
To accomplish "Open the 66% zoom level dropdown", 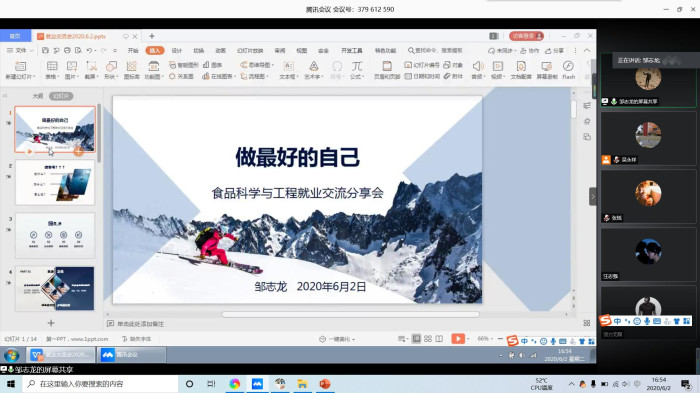I will (x=485, y=339).
